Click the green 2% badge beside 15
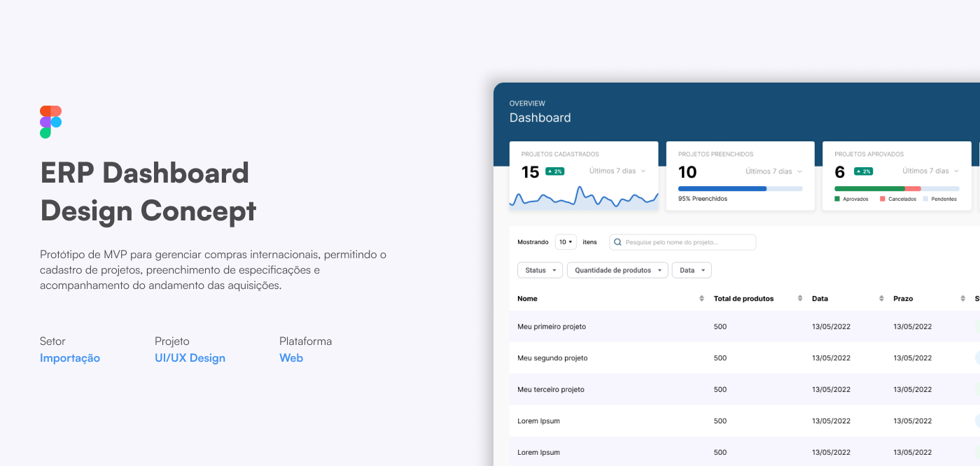The image size is (980, 466). [554, 171]
